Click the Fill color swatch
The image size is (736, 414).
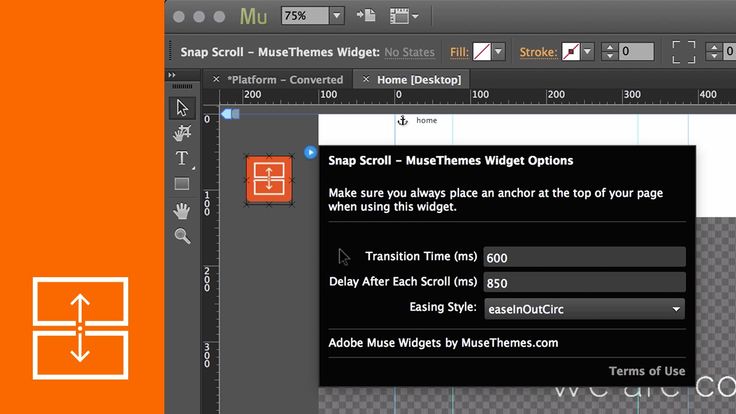[482, 52]
